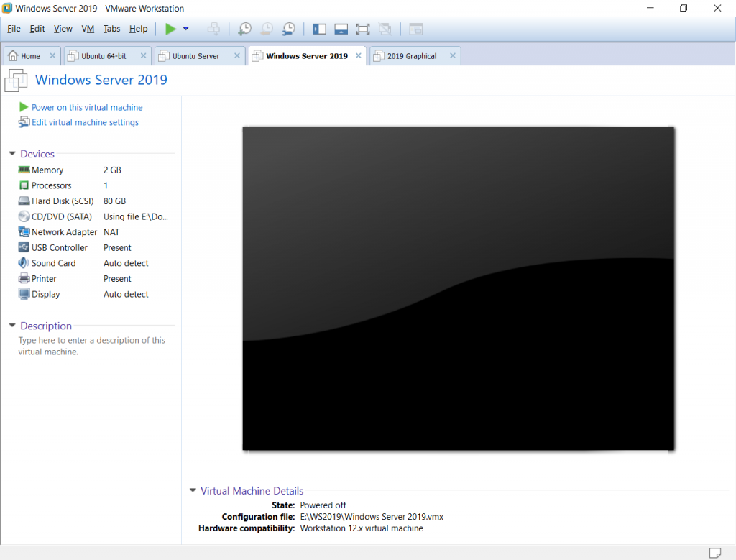736x560 pixels.
Task: Click the 'Powered off' state text
Action: pyautogui.click(x=323, y=505)
